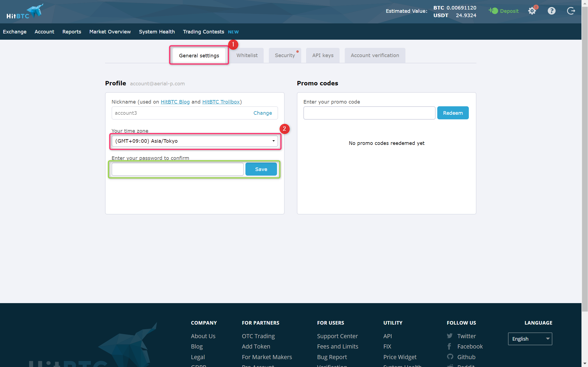Open Support Center link
The height and width of the screenshot is (367, 588).
[337, 336]
